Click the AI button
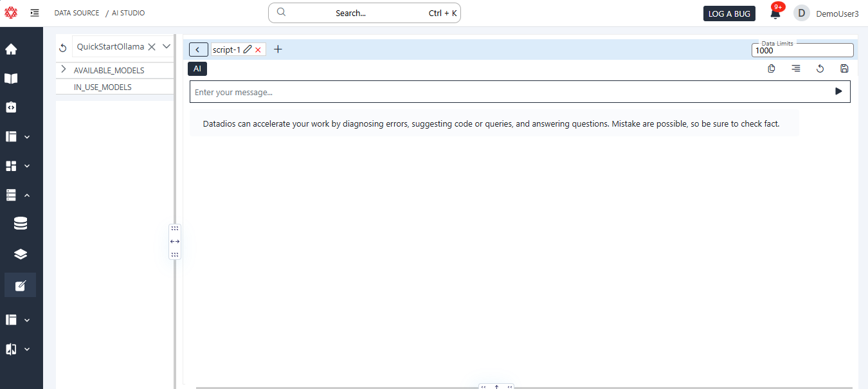The width and height of the screenshot is (868, 389). coord(197,68)
